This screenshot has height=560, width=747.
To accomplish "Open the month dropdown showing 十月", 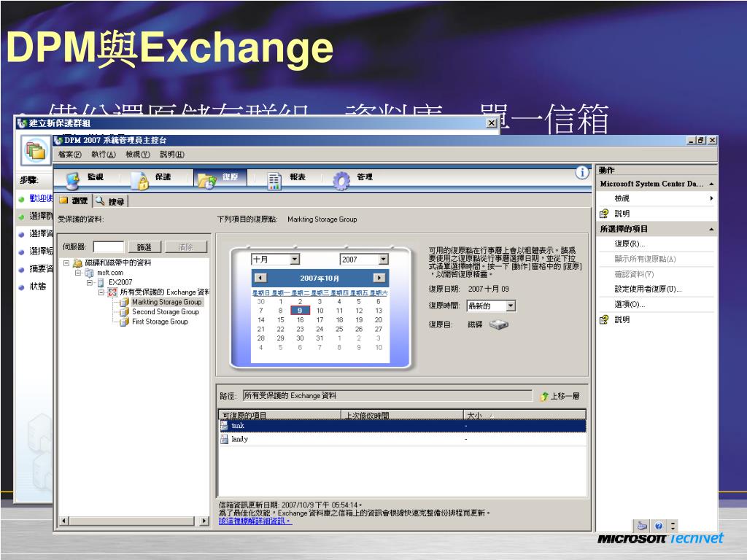I will click(x=295, y=260).
